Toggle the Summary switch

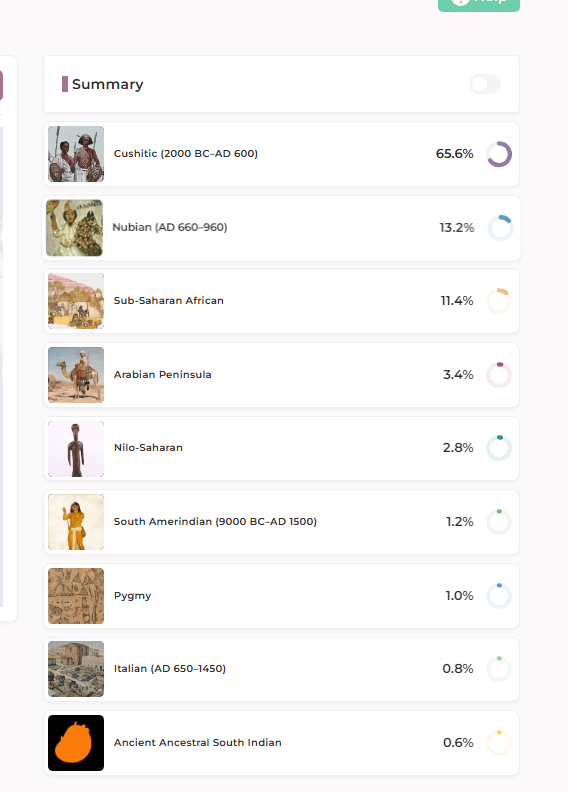click(485, 84)
